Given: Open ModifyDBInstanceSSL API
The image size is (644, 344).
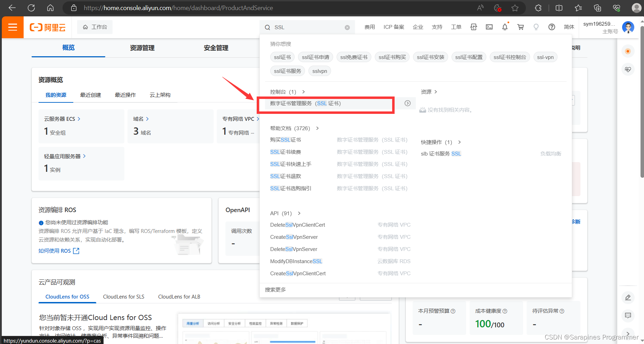Looking at the screenshot, I should click(x=296, y=261).
